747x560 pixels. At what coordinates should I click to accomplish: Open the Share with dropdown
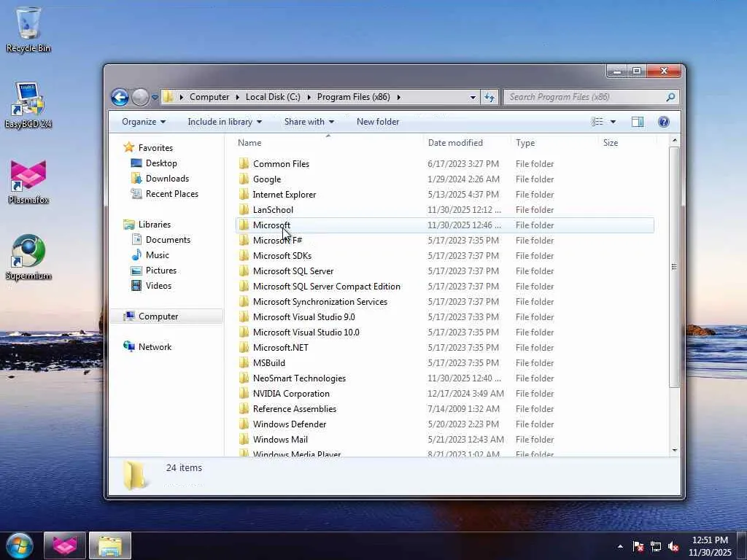click(309, 122)
